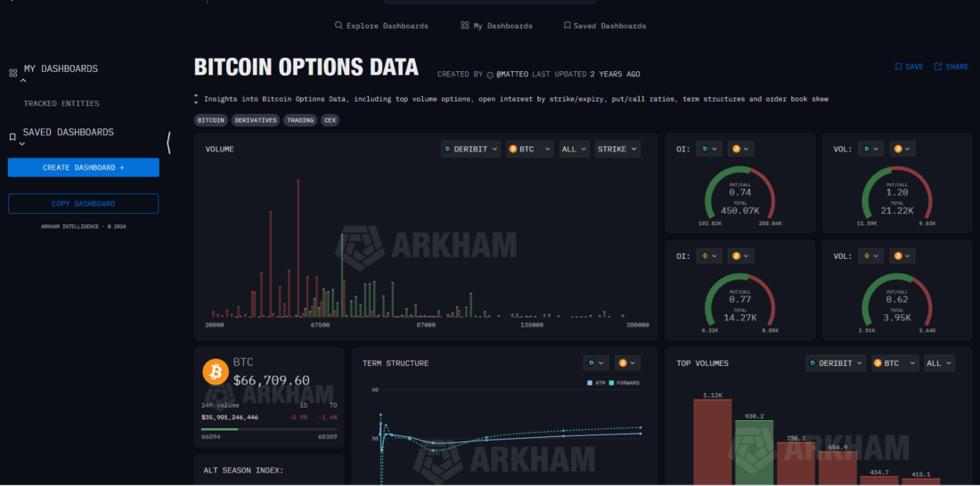
Task: Toggle the FORWARD legend swatch in Term Structure
Action: click(x=612, y=383)
